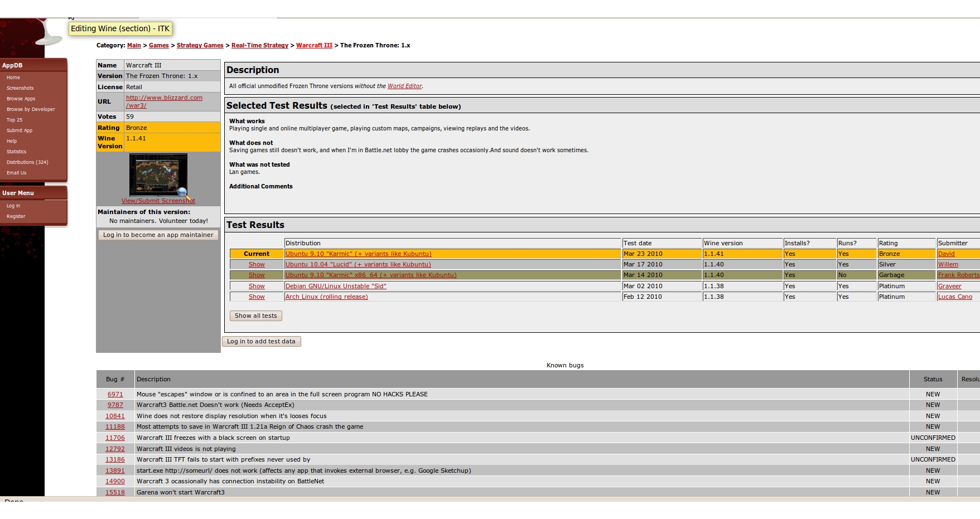
Task: Click the Votes value 59
Action: click(130, 117)
